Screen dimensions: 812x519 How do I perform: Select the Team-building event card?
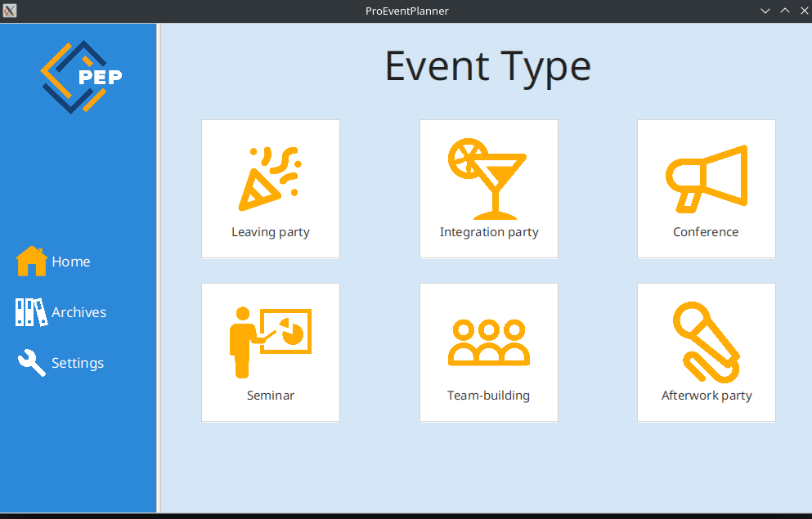[x=488, y=351]
